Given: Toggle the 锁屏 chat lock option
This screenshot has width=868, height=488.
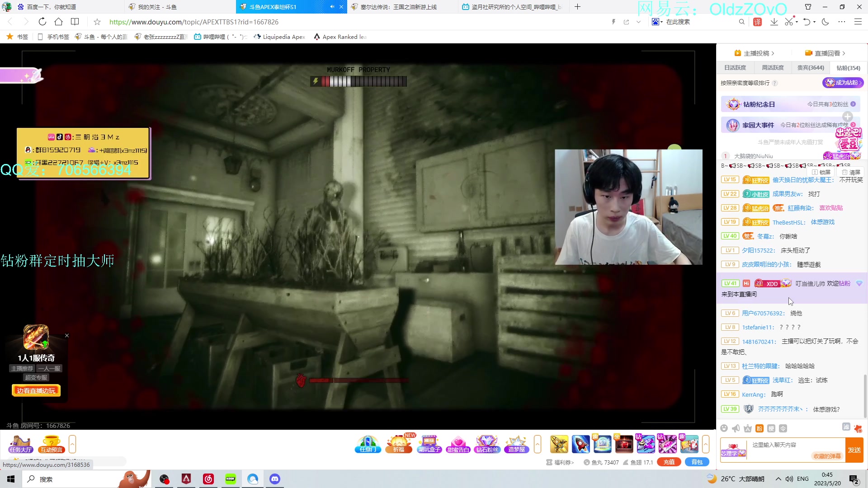Looking at the screenshot, I should coord(821,172).
